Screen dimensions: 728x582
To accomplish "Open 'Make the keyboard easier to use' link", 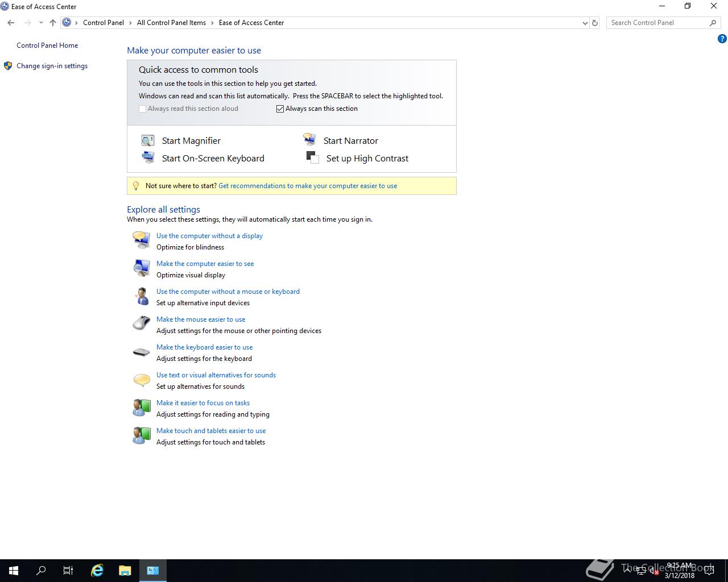I will point(204,347).
